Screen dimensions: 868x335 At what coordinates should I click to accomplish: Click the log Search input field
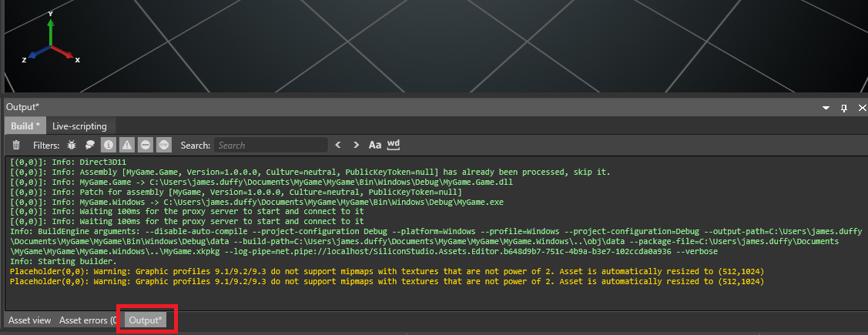point(270,145)
